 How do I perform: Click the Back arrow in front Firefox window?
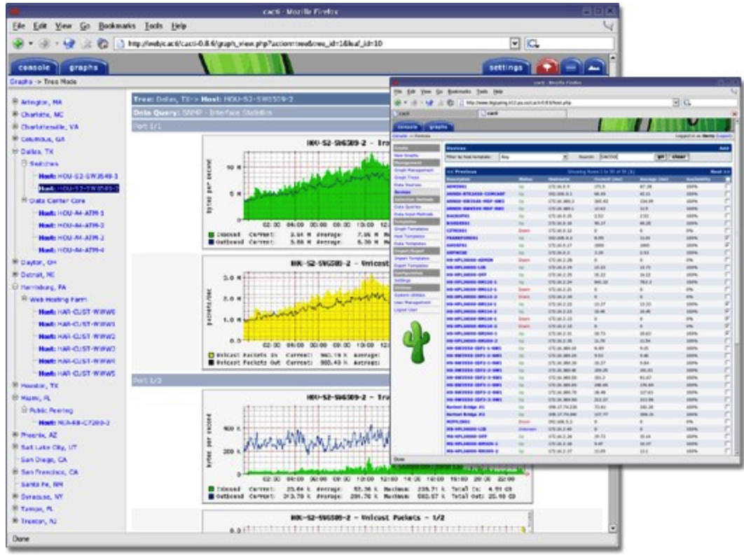coord(398,102)
